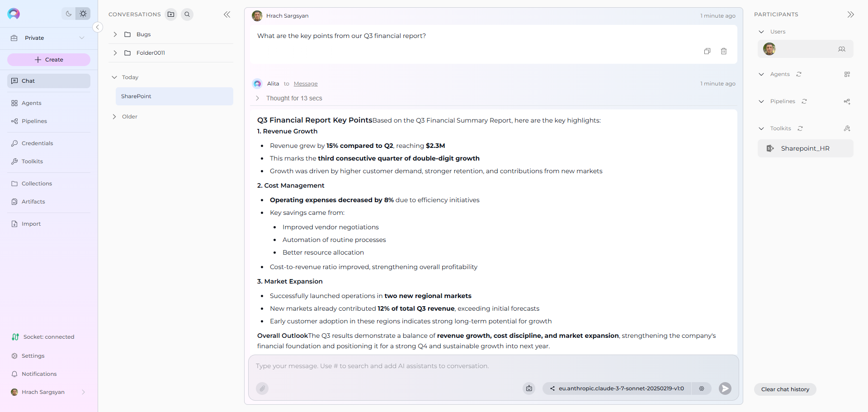Image resolution: width=868 pixels, height=412 pixels.
Task: Click the attach file paperclip icon
Action: [x=262, y=388]
